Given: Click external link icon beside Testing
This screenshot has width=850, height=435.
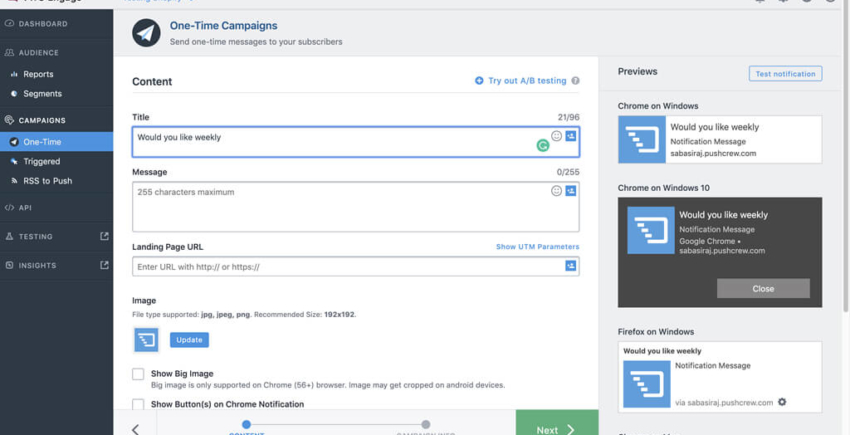Looking at the screenshot, I should (105, 236).
